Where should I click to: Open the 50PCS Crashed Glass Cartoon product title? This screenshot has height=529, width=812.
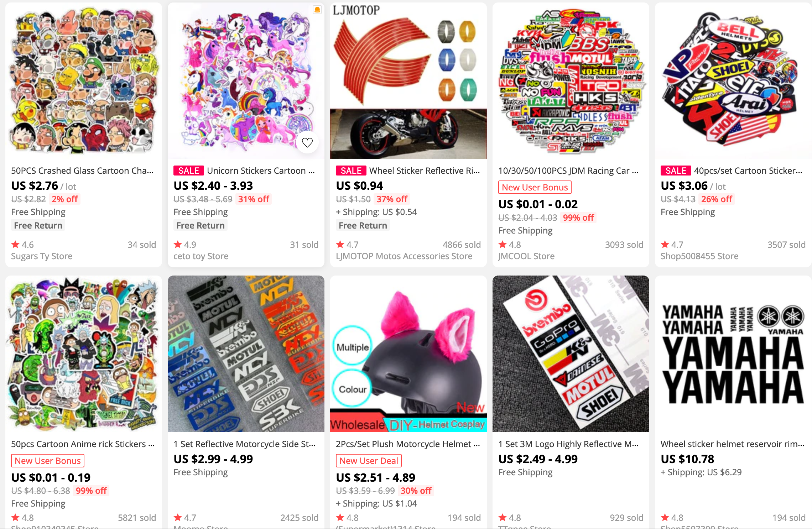82,171
